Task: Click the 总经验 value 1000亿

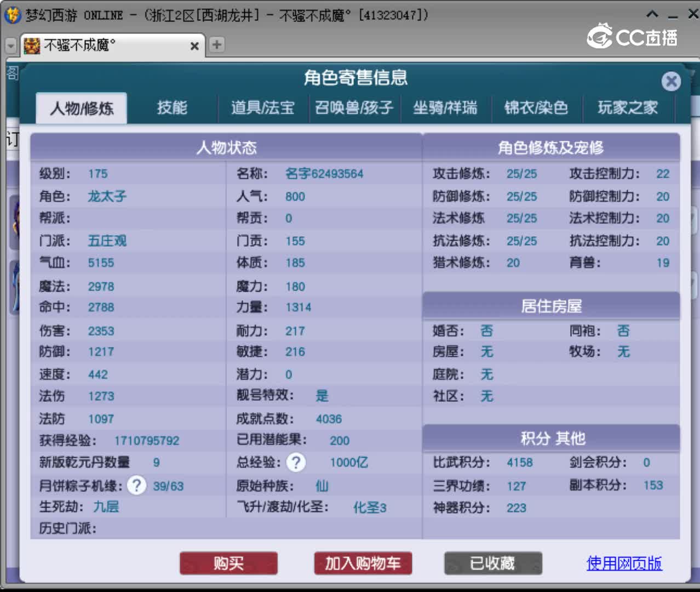Action: click(349, 463)
